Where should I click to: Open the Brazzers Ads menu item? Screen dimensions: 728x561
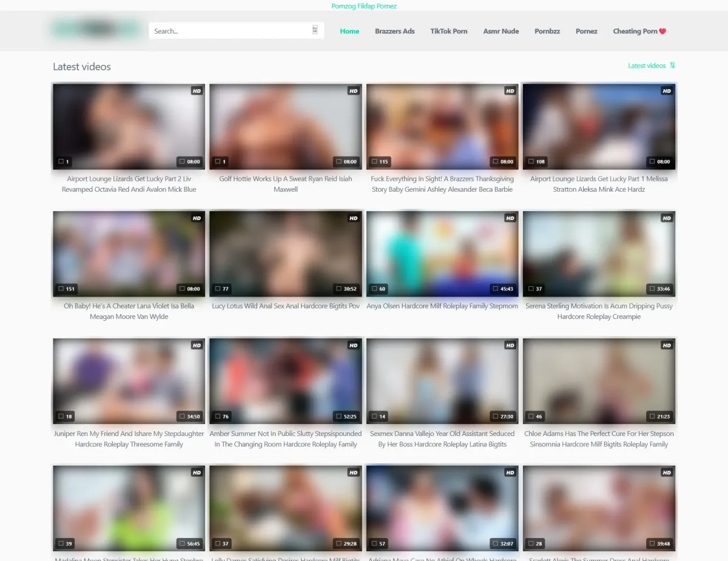pos(394,32)
